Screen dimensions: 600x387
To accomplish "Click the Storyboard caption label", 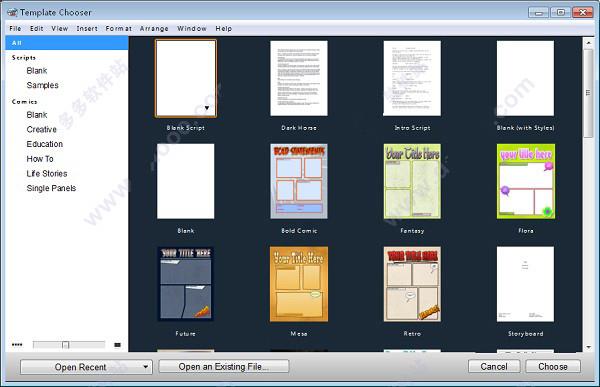I will click(x=525, y=333).
